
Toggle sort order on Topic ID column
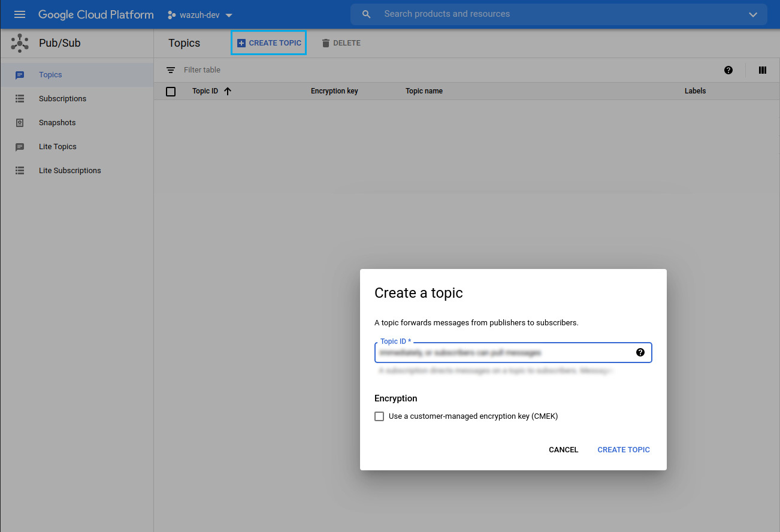[228, 91]
